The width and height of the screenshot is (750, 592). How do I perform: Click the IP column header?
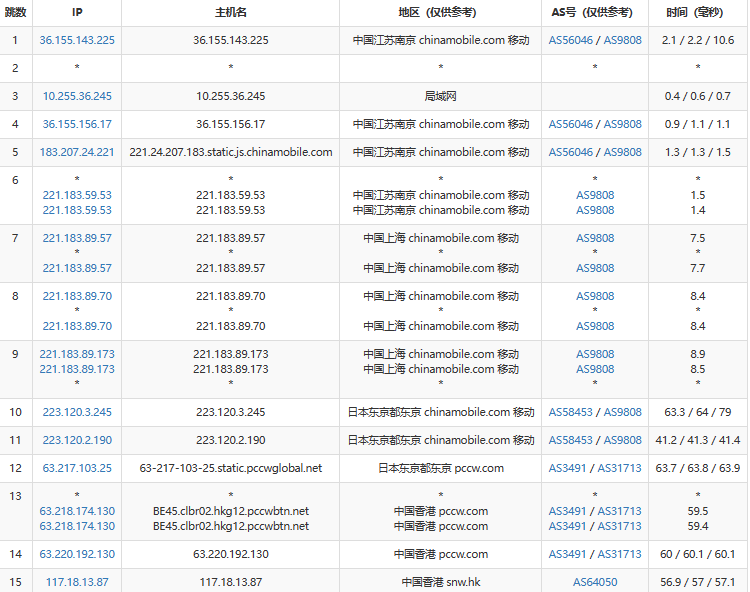point(77,12)
